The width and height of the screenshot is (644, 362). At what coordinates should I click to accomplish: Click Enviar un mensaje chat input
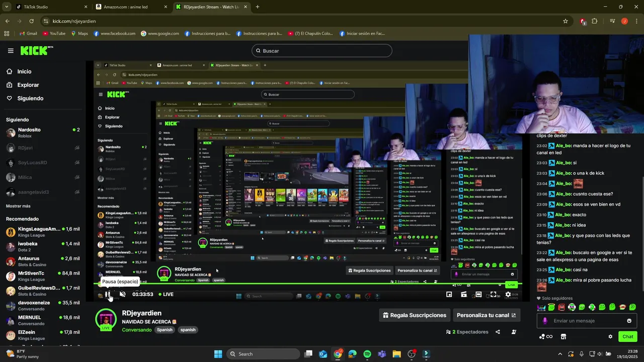click(x=586, y=321)
